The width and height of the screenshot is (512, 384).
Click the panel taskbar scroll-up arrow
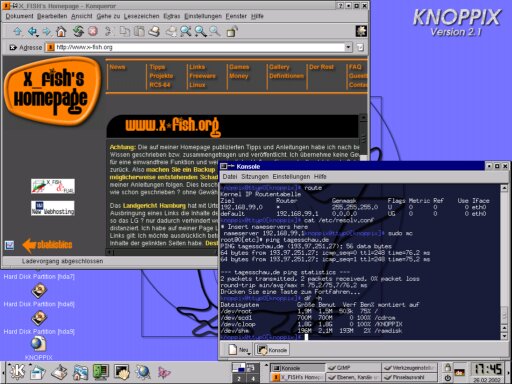coord(266,365)
